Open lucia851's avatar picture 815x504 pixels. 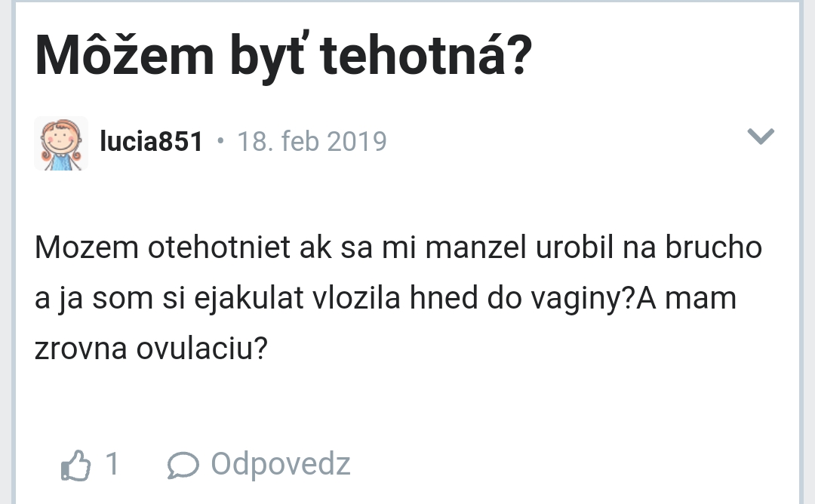pos(61,143)
